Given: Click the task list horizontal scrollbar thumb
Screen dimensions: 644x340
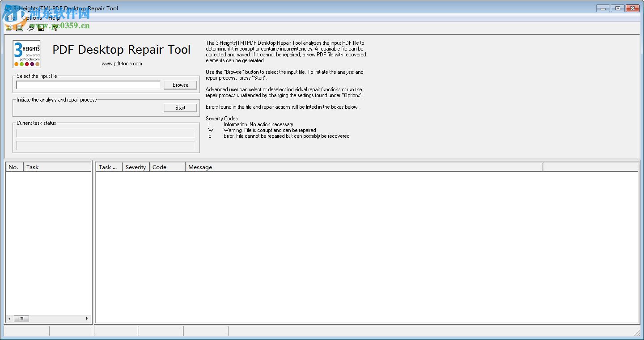Looking at the screenshot, I should (21, 319).
